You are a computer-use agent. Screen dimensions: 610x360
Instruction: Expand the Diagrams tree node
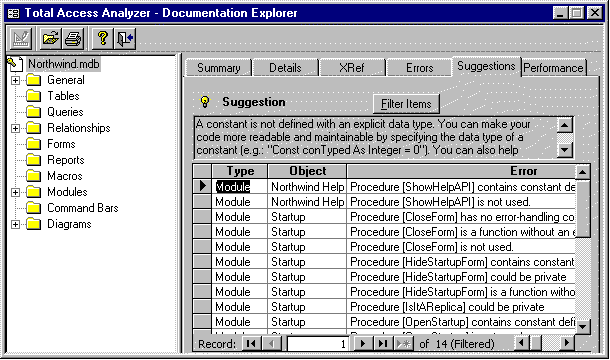[x=15, y=224]
